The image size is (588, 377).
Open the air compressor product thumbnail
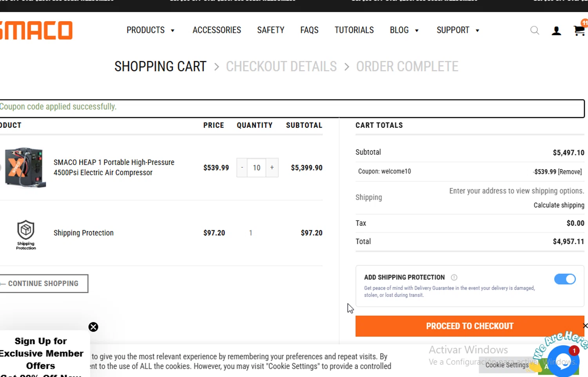25,168
